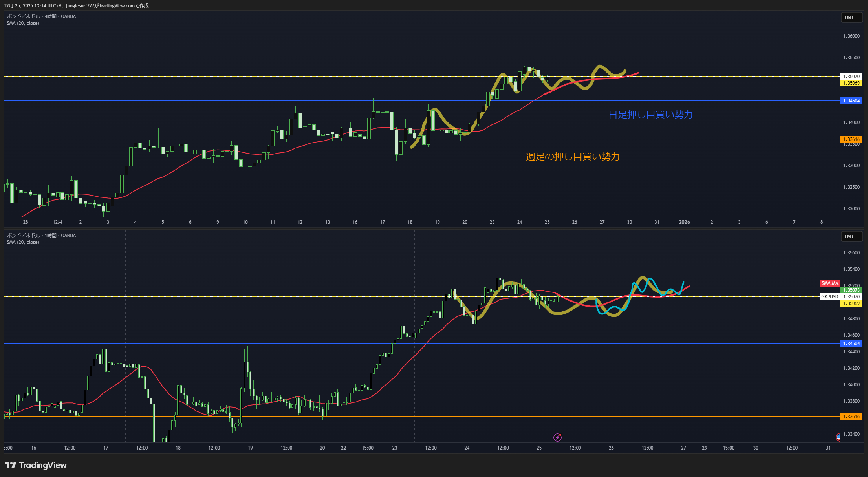The height and width of the screenshot is (477, 868).
Task: Click the orange 1.33616 label on bottom chart
Action: pos(851,417)
